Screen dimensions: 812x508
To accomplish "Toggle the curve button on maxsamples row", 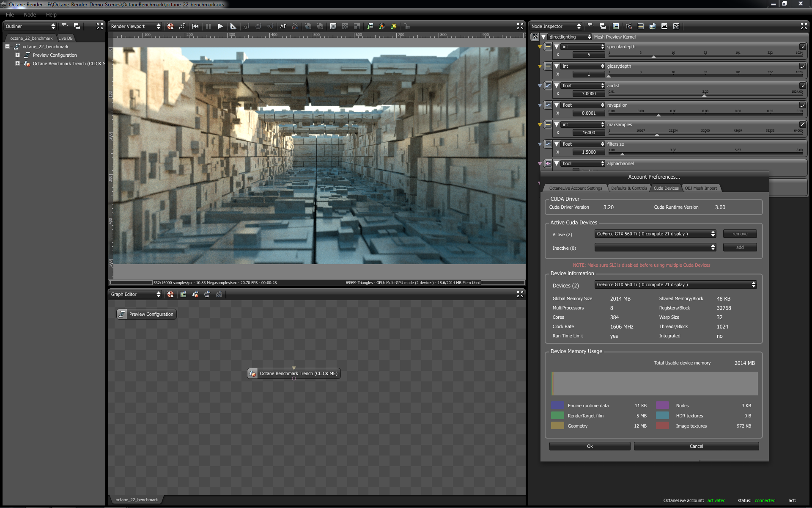I will pos(802,124).
